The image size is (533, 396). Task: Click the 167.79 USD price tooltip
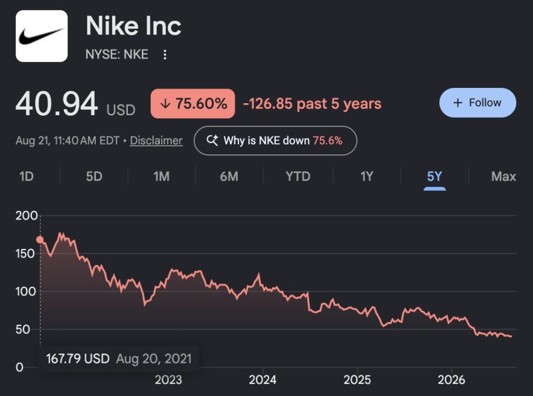(x=119, y=359)
